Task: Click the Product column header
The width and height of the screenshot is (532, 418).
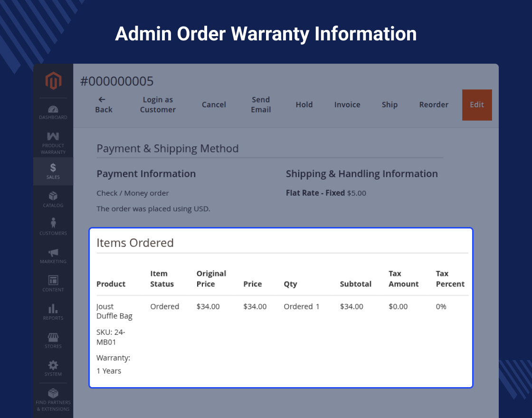Action: 111,284
